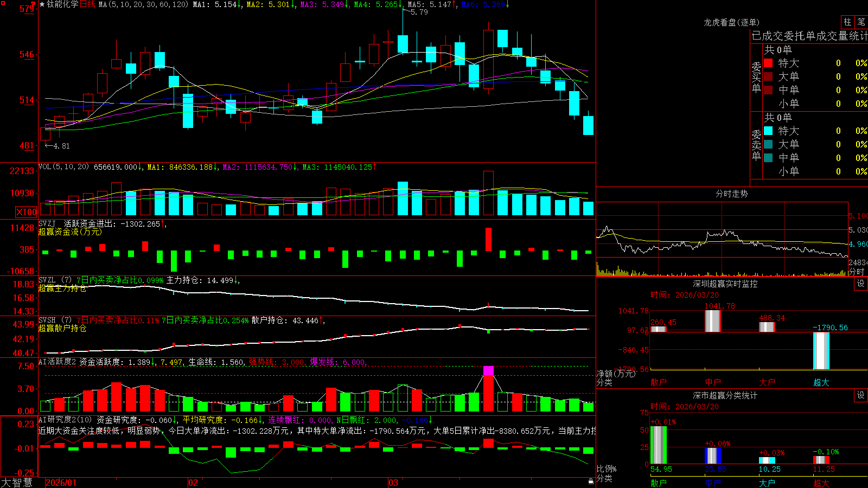Click the 已成交委托单成交量统计 header
Image resolution: width=868 pixels, height=488 pixels.
pyautogui.click(x=809, y=36)
